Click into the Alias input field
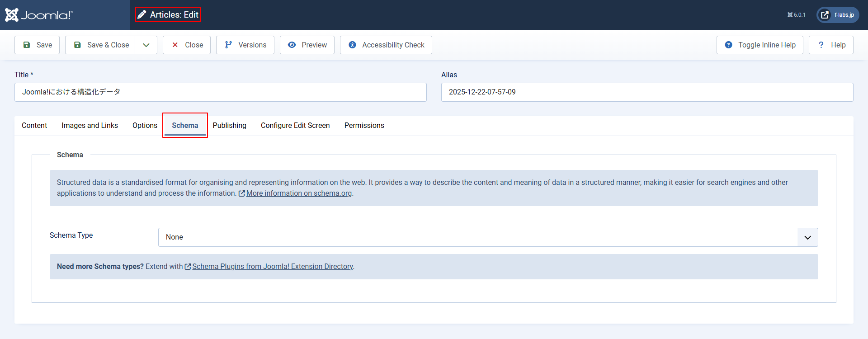Screen dimensions: 868x339 (647, 92)
